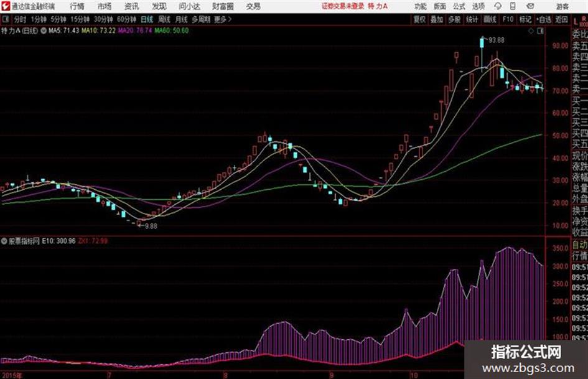Click the 通达信 red logo icon
The image size is (588, 379).
pyautogui.click(x=5, y=6)
